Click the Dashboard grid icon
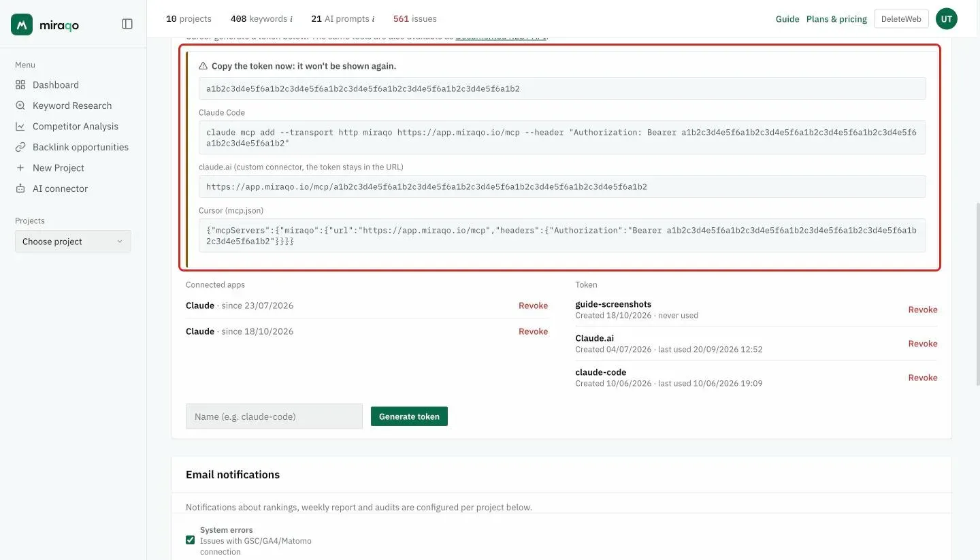This screenshot has width=980, height=560. [20, 85]
